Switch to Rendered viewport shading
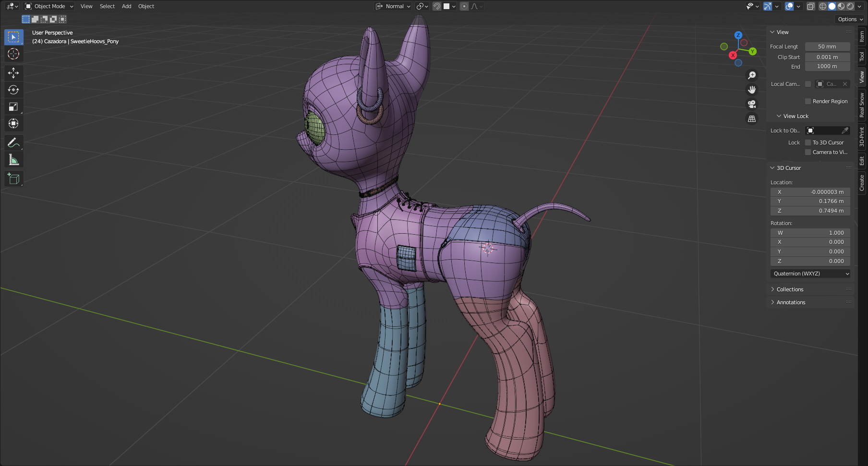Image resolution: width=868 pixels, height=466 pixels. coord(850,6)
